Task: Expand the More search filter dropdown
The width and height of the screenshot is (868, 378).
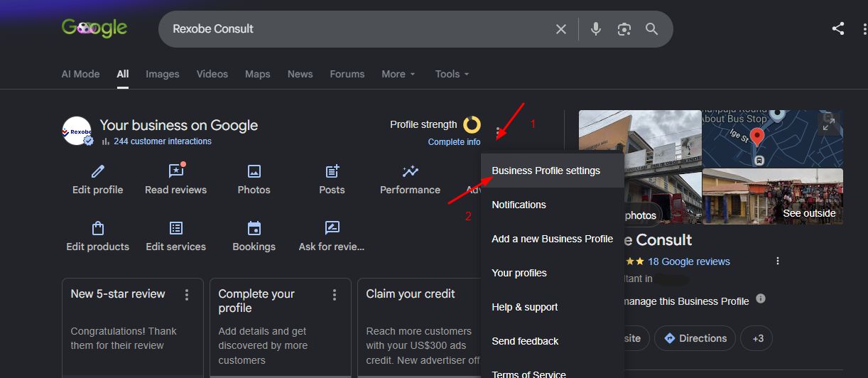Action: (398, 74)
